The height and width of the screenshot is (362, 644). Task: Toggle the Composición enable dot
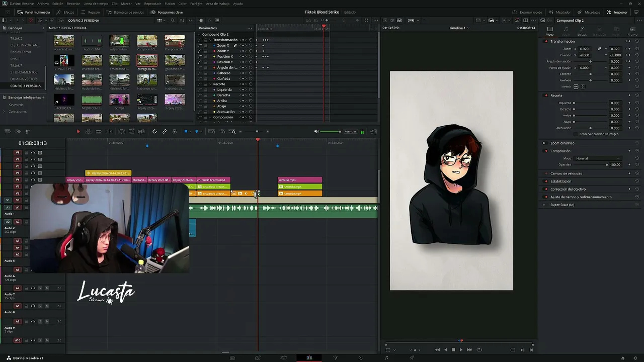546,151
